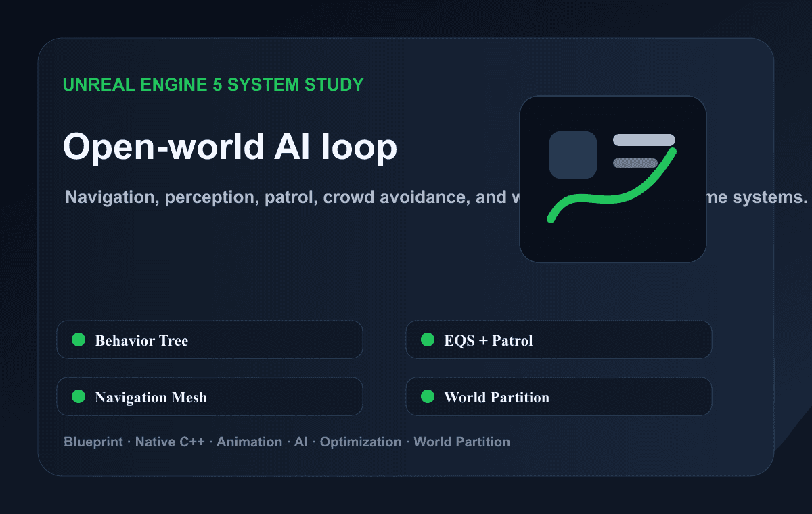Click green dot beside EQS + Patrol

point(428,340)
